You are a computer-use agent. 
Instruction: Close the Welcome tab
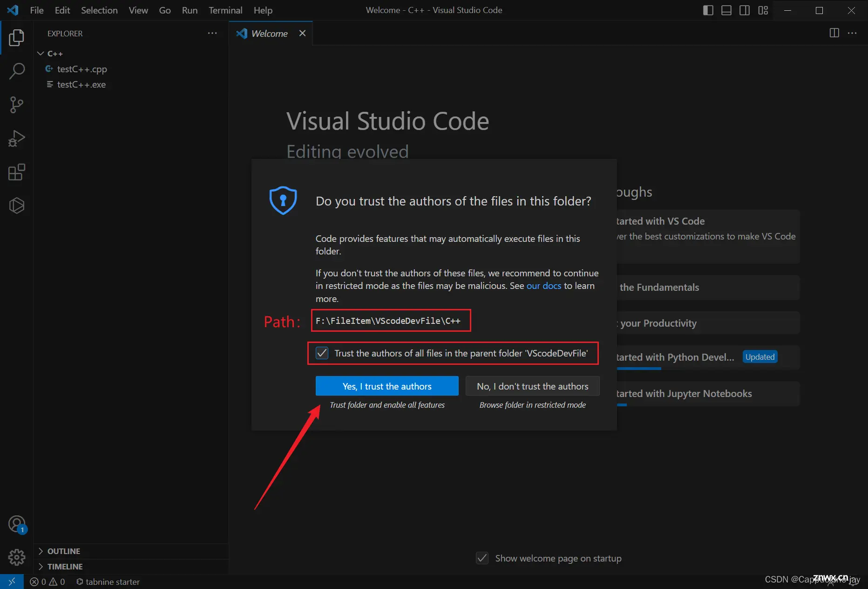click(x=302, y=33)
